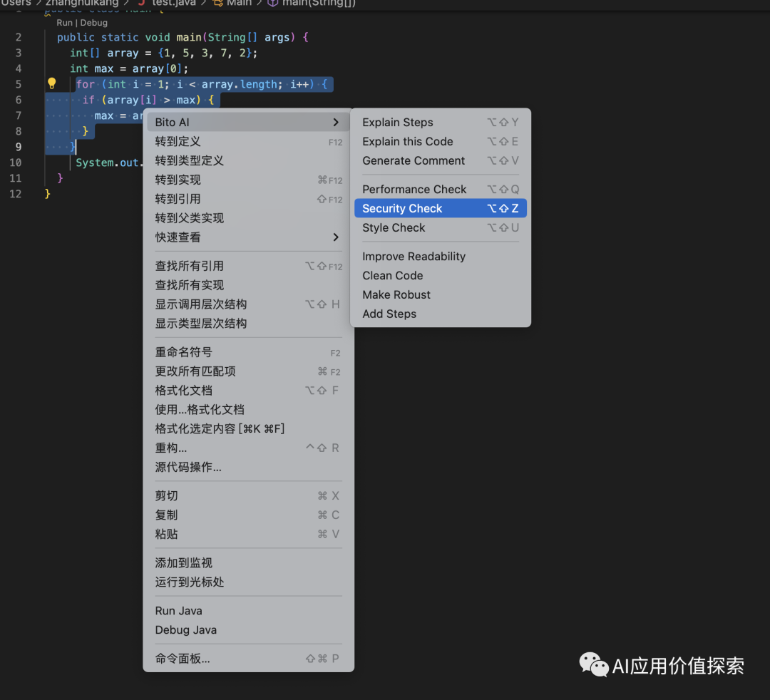Click the yellow lightbulb quick-fix icon
Image resolution: width=770 pixels, height=700 pixels.
[51, 83]
